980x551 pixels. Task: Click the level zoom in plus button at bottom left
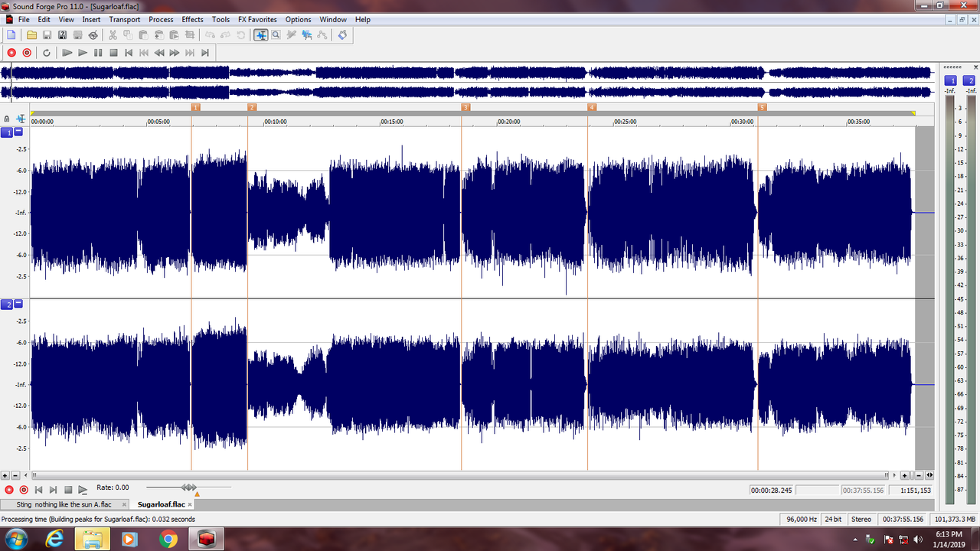coord(5,475)
